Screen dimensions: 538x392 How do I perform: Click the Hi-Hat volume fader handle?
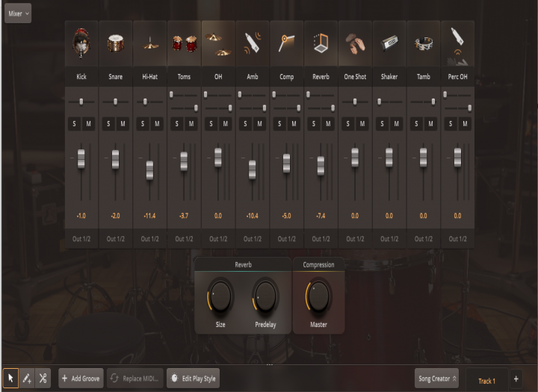[149, 170]
